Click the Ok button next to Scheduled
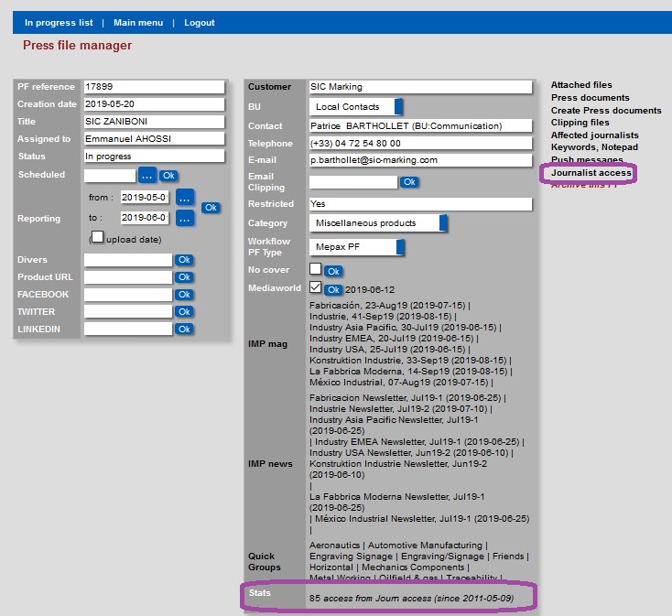 coord(168,175)
